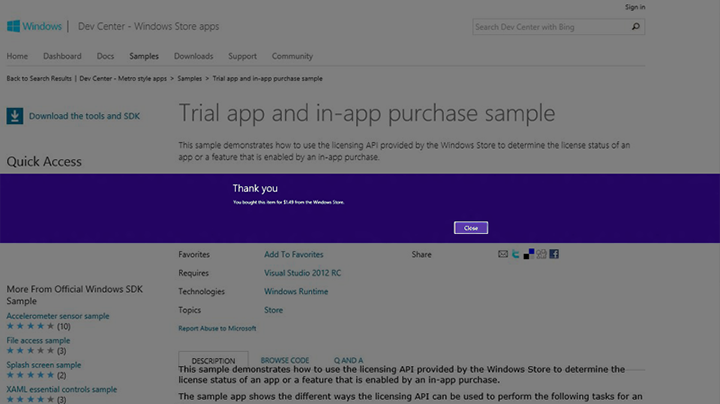
Task: Click the 'Technologies' label
Action: pyautogui.click(x=201, y=292)
